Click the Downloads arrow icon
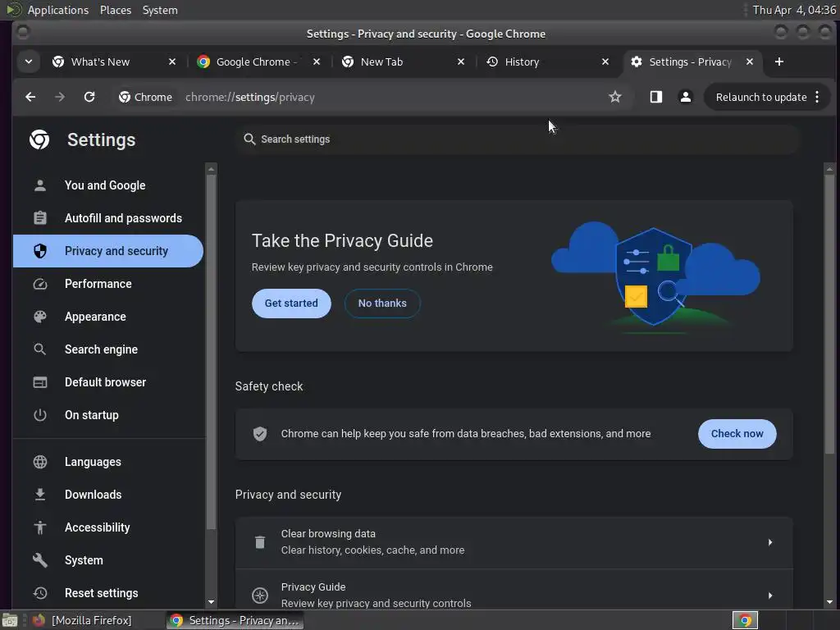 tap(40, 495)
